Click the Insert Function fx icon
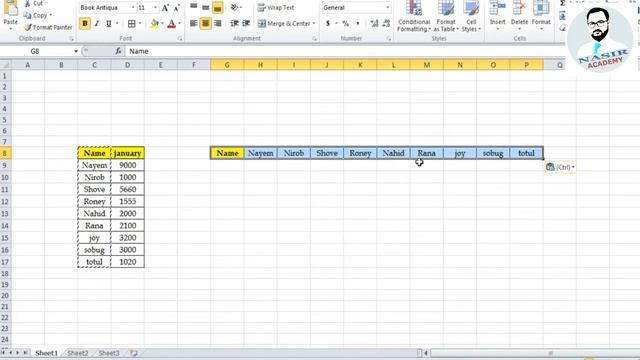 (118, 51)
